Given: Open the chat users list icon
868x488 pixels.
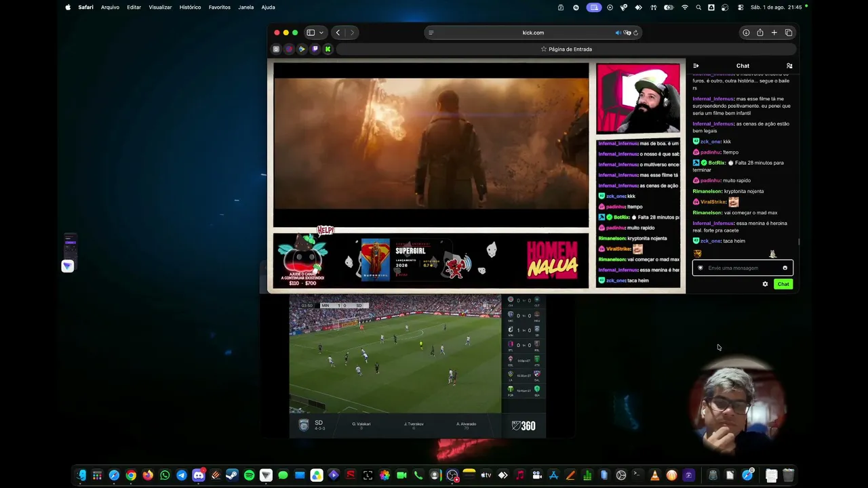Looking at the screenshot, I should point(789,66).
